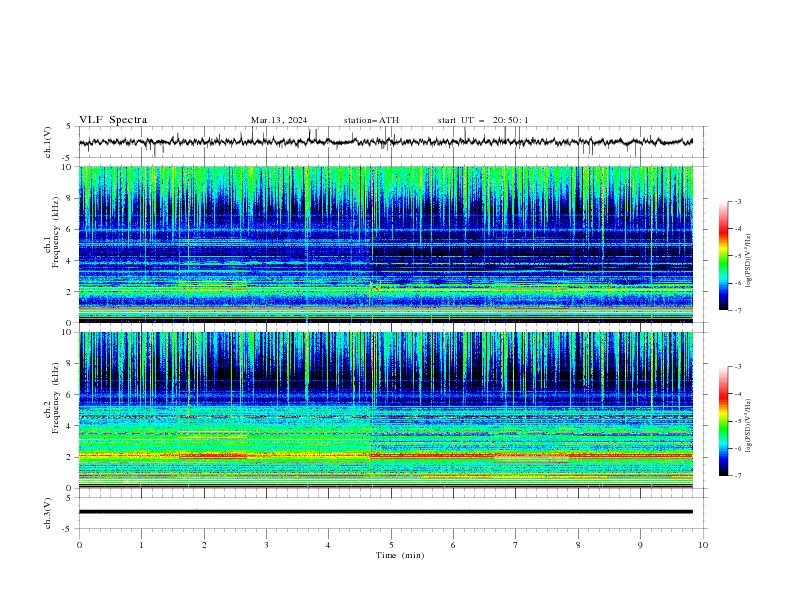Click the time axis tick label '9'
The width and height of the screenshot is (792, 612).
point(641,545)
